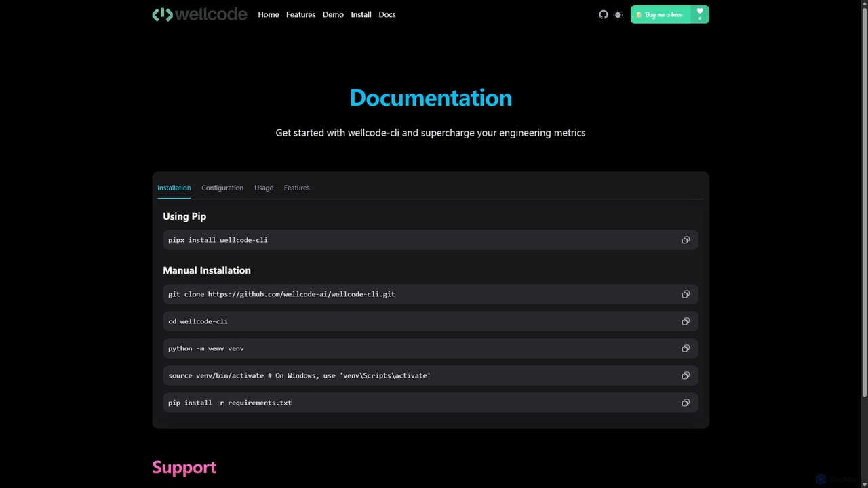
Task: Copy the source venv/bin/activate command
Action: coord(686,375)
